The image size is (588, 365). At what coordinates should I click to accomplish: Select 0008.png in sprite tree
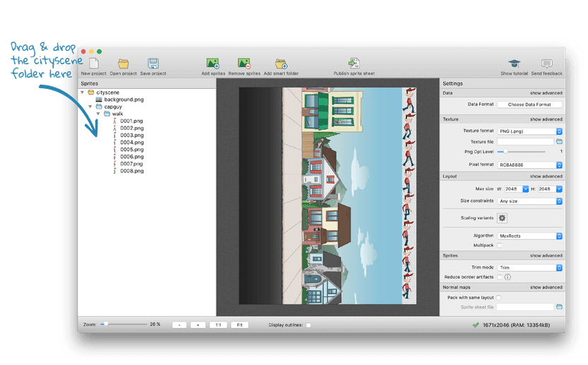pos(131,171)
